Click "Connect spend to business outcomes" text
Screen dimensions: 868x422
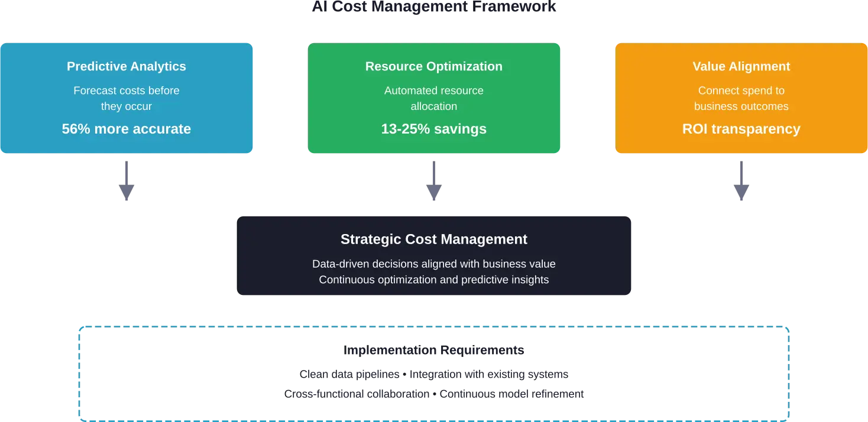(x=741, y=99)
